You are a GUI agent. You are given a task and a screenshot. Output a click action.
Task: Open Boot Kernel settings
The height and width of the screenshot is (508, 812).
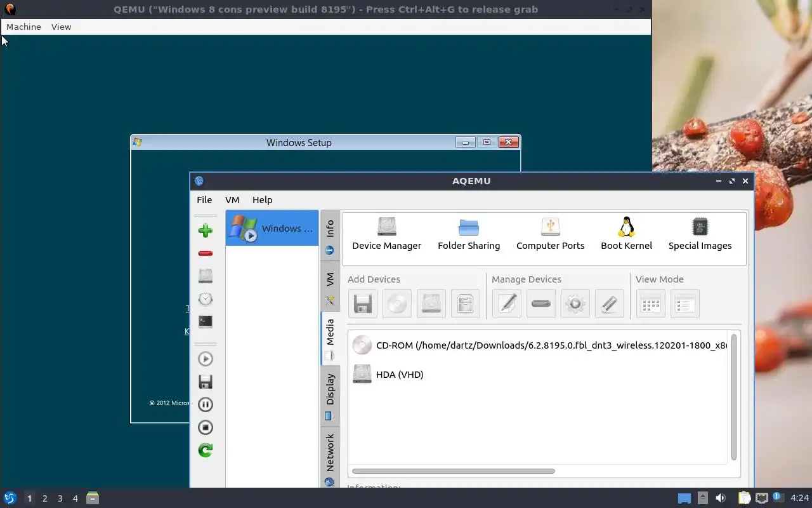[626, 234]
